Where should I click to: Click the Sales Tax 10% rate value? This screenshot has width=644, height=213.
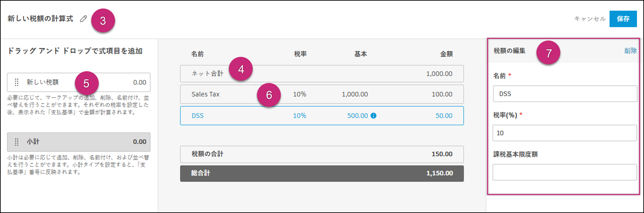point(299,94)
